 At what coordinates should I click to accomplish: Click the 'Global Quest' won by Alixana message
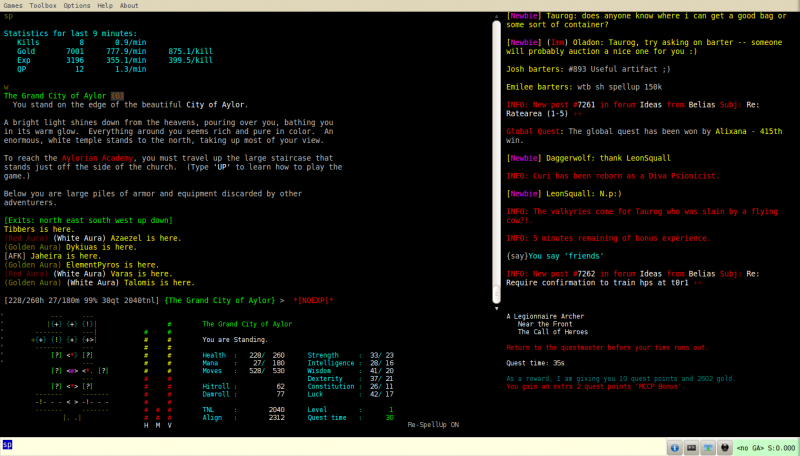click(644, 136)
